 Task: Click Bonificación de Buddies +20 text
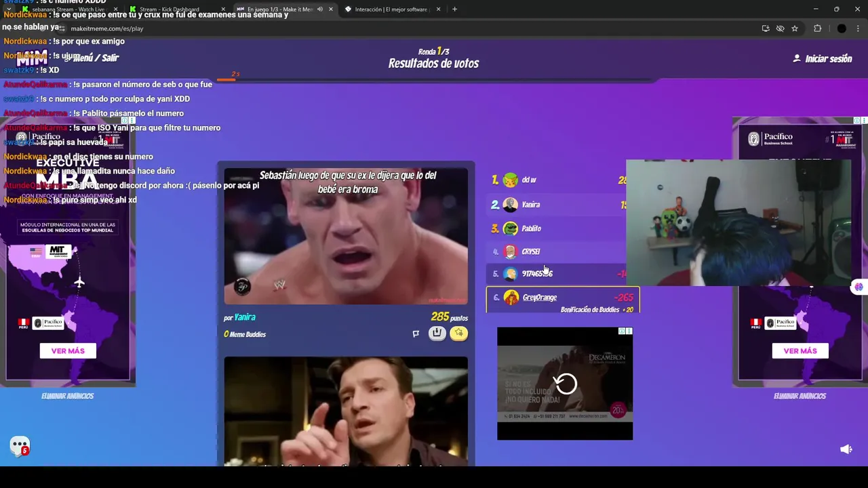[597, 310]
